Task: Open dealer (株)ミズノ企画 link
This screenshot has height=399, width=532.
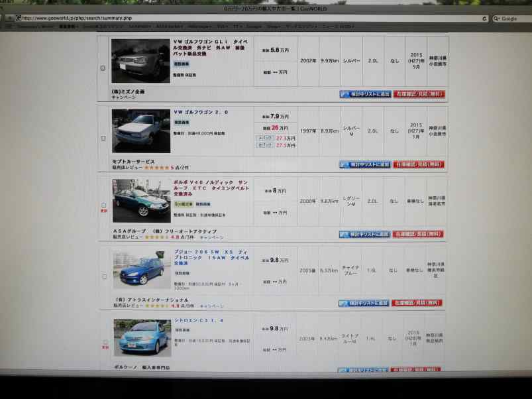Action: pyautogui.click(x=129, y=91)
